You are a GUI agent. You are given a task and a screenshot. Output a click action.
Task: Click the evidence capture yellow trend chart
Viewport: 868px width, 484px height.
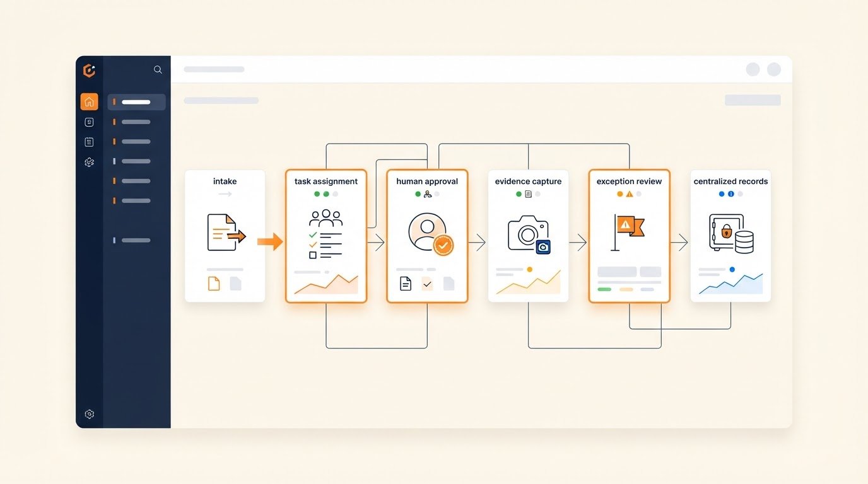pyautogui.click(x=528, y=282)
